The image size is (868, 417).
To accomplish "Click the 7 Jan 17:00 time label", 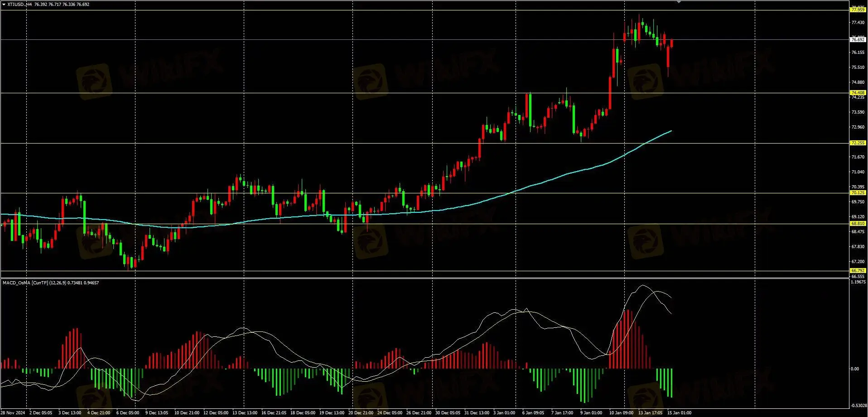I will [562, 413].
